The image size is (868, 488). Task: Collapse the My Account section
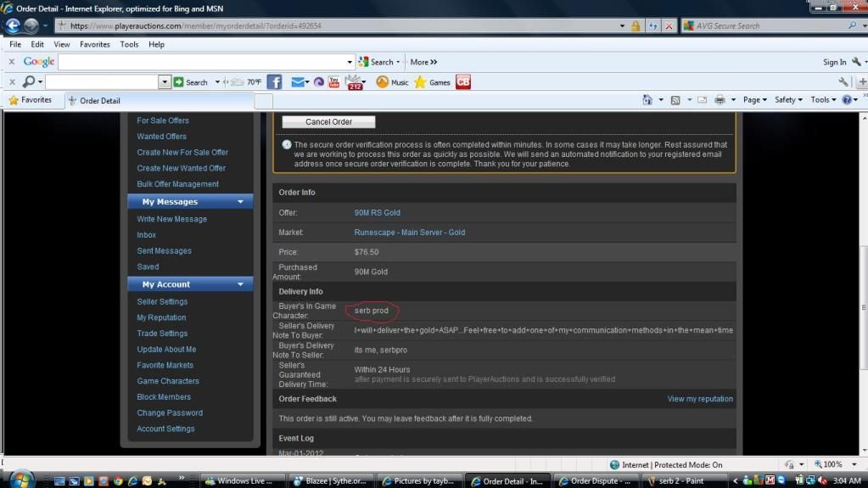click(x=240, y=284)
